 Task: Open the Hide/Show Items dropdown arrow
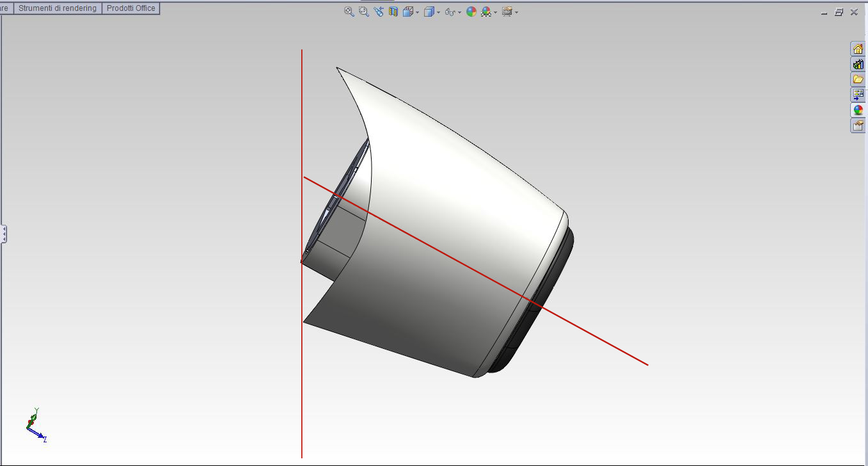[x=460, y=12]
